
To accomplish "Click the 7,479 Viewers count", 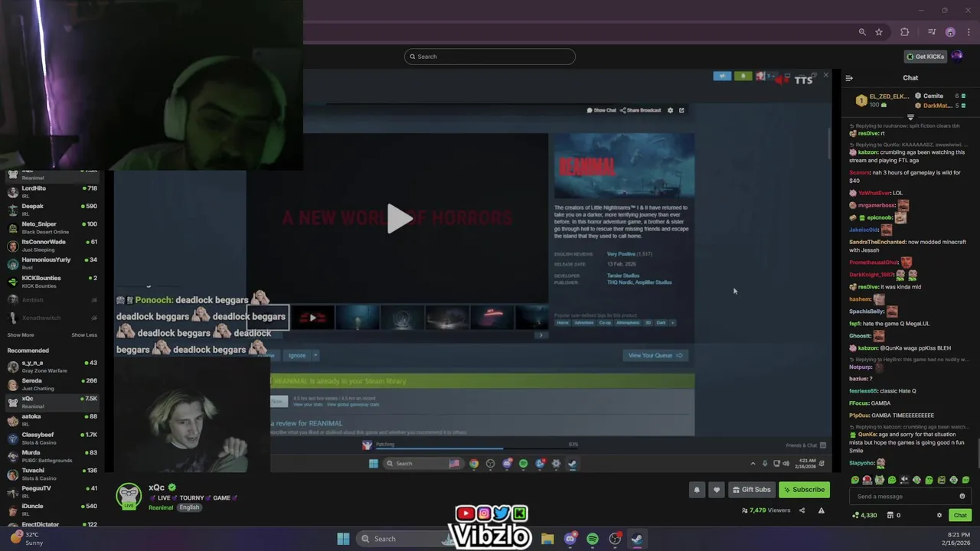I will [766, 510].
